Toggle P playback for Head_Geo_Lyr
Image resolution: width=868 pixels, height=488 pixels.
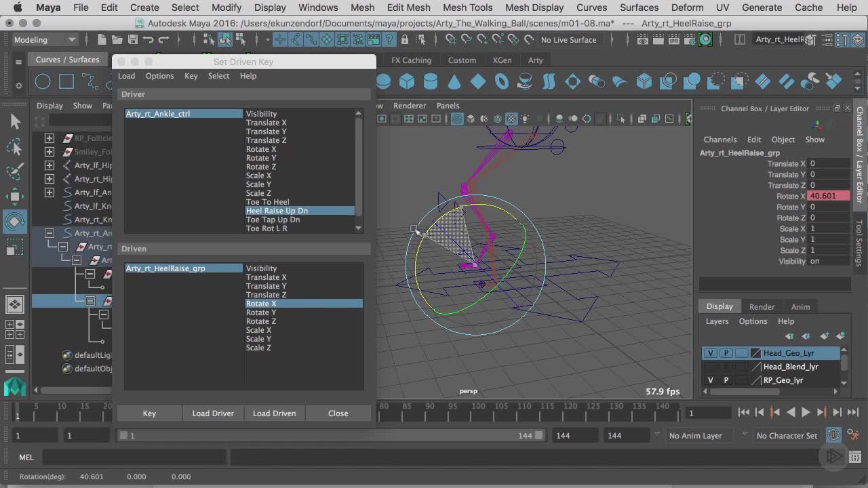pyautogui.click(x=726, y=353)
